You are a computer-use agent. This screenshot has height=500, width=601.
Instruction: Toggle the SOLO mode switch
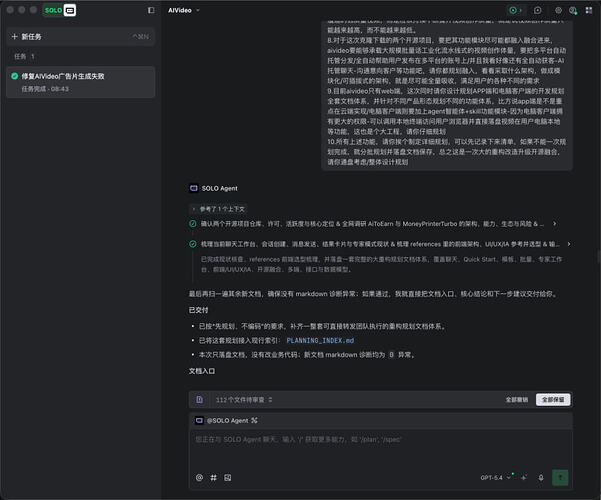pyautogui.click(x=59, y=10)
